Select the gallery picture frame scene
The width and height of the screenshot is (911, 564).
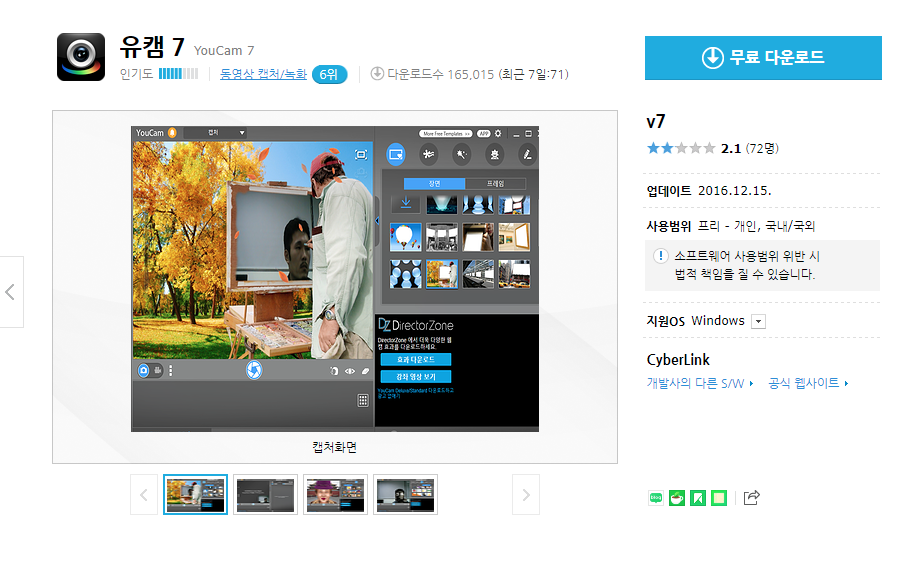pyautogui.click(x=514, y=237)
